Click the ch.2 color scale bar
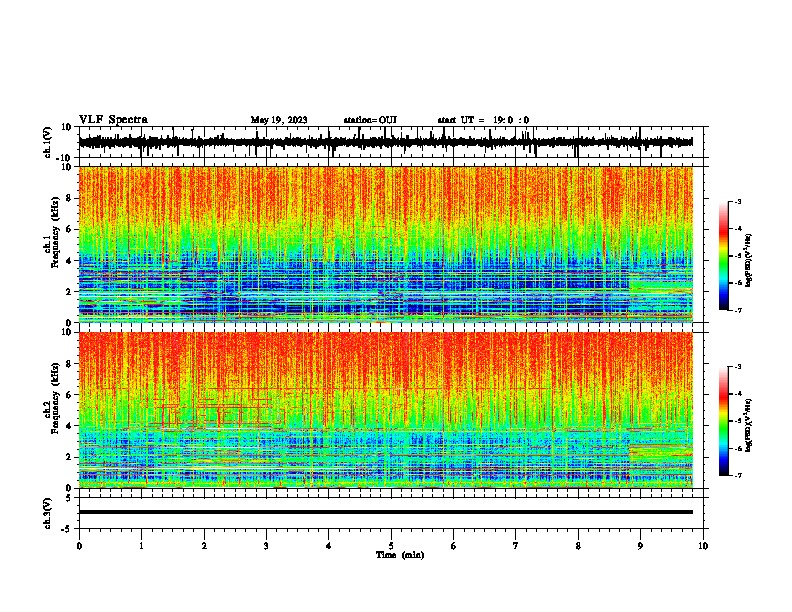The width and height of the screenshot is (792, 612). click(723, 421)
